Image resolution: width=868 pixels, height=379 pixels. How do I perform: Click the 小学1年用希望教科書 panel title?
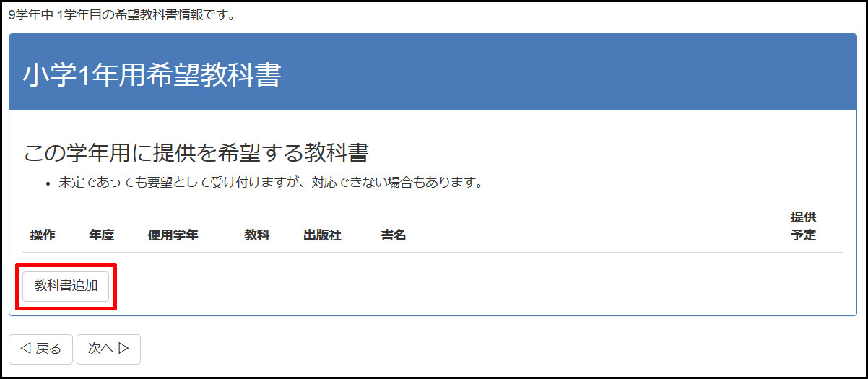click(152, 75)
